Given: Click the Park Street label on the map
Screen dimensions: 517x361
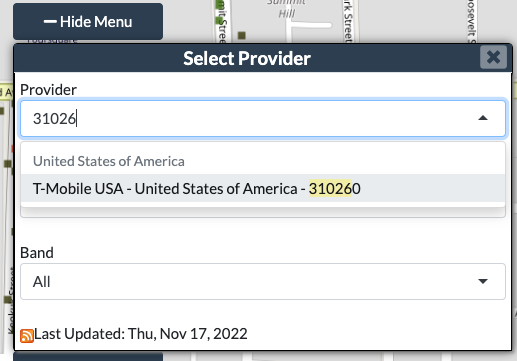Looking at the screenshot, I should [x=348, y=21].
